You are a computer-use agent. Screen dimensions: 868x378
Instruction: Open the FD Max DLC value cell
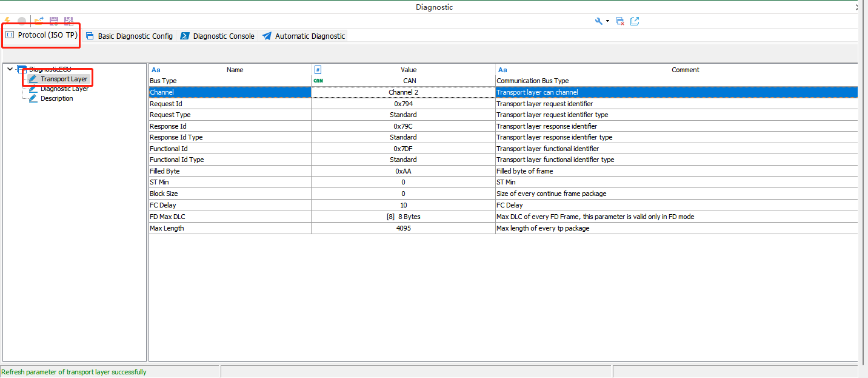pyautogui.click(x=403, y=217)
